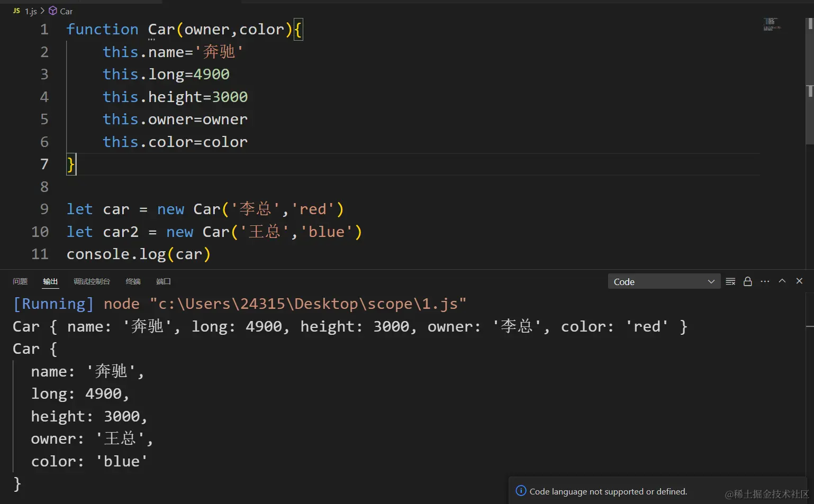The image size is (814, 504).
Task: Click the cube symbol icon beside Car
Action: 53,11
